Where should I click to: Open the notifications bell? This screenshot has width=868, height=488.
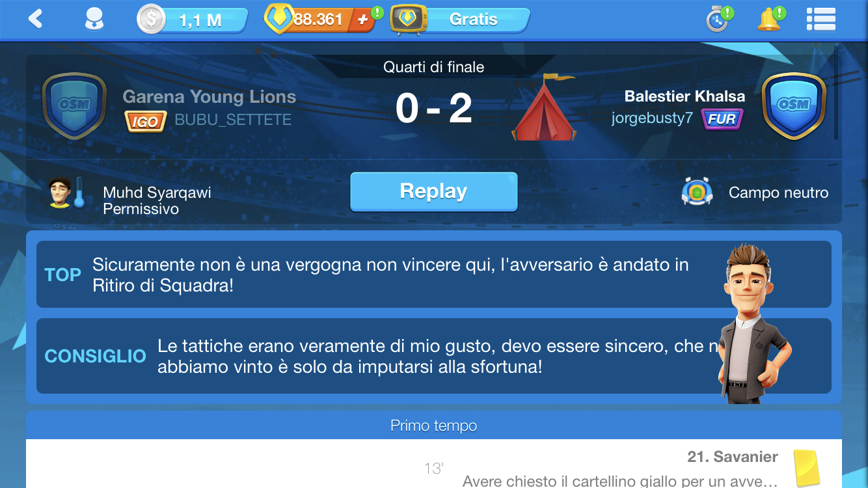coord(770,19)
